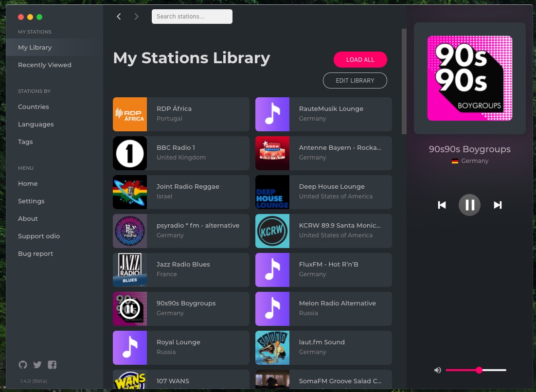Skip to the next station
The height and width of the screenshot is (392, 536).
pos(498,205)
